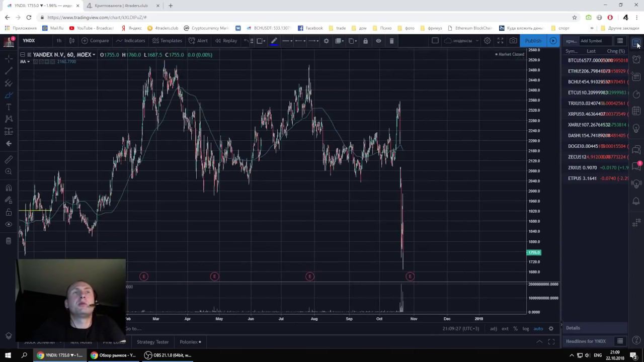
Task: Toggle the auto scale option
Action: (538, 329)
